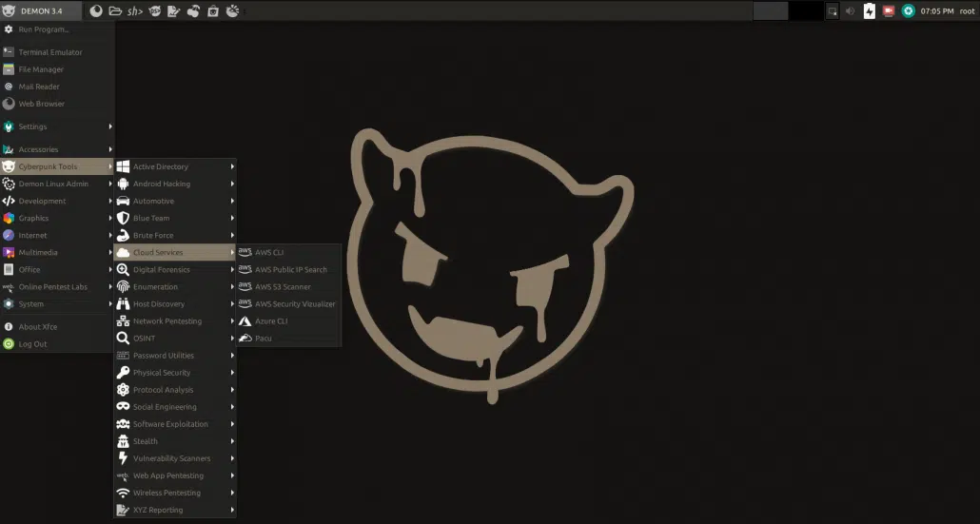Expand the Office submenu
The image size is (980, 524).
[x=57, y=269]
